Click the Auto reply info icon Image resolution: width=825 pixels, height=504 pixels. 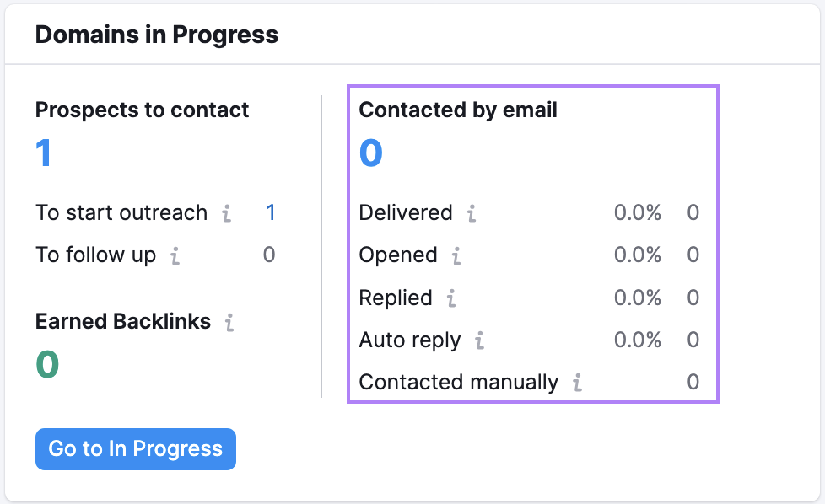tap(478, 340)
